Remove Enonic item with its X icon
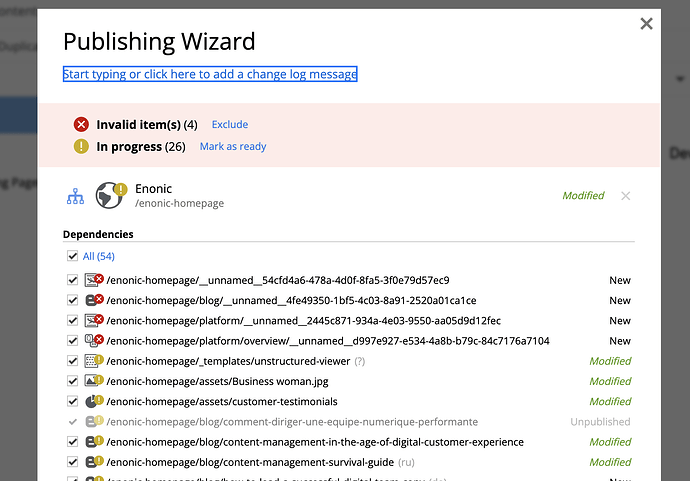This screenshot has height=481, width=690. point(625,196)
